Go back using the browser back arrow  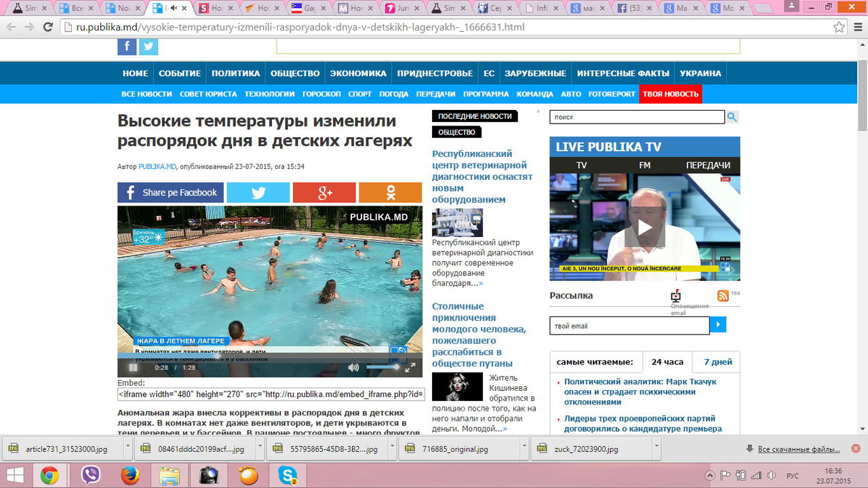coord(11,28)
